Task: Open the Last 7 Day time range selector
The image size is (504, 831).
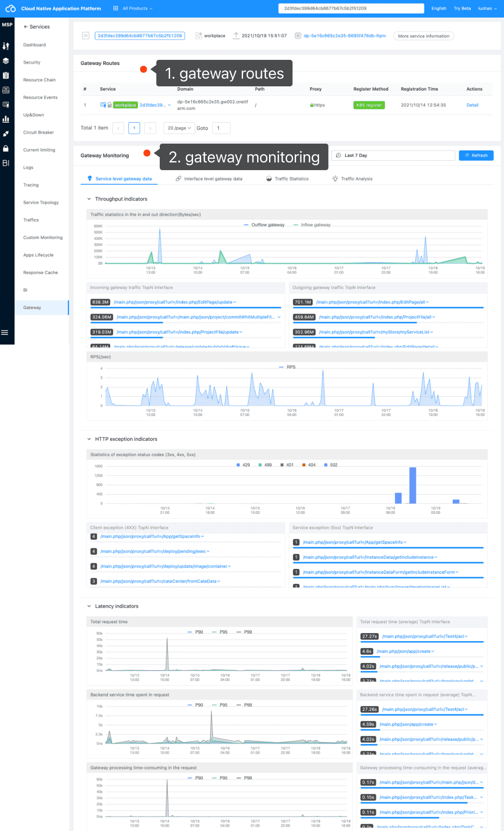Action: (x=393, y=156)
